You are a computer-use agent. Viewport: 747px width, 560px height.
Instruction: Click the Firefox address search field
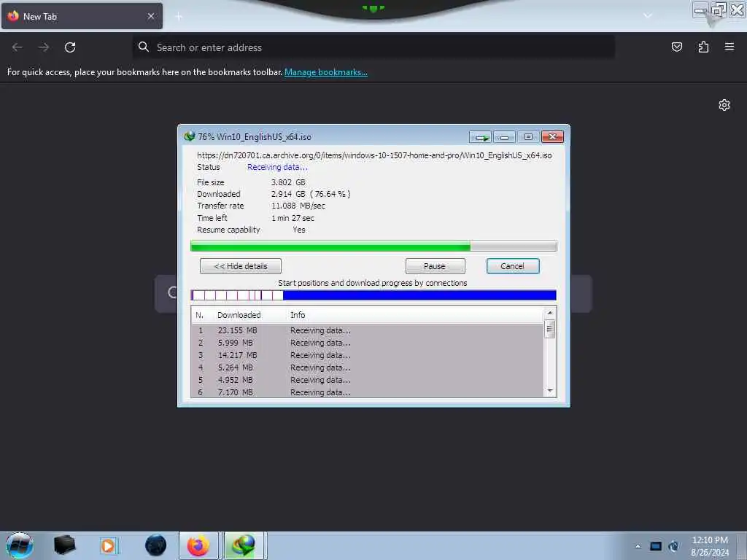point(374,47)
